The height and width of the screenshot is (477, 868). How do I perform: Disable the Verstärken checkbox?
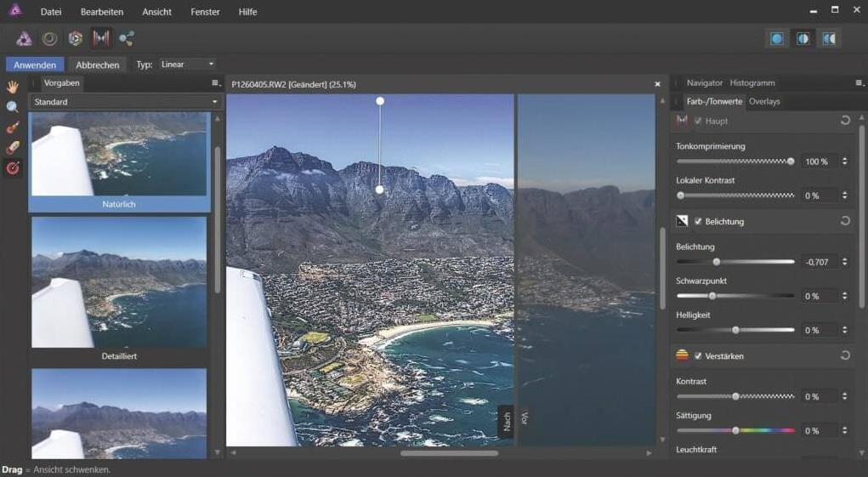pyautogui.click(x=698, y=355)
